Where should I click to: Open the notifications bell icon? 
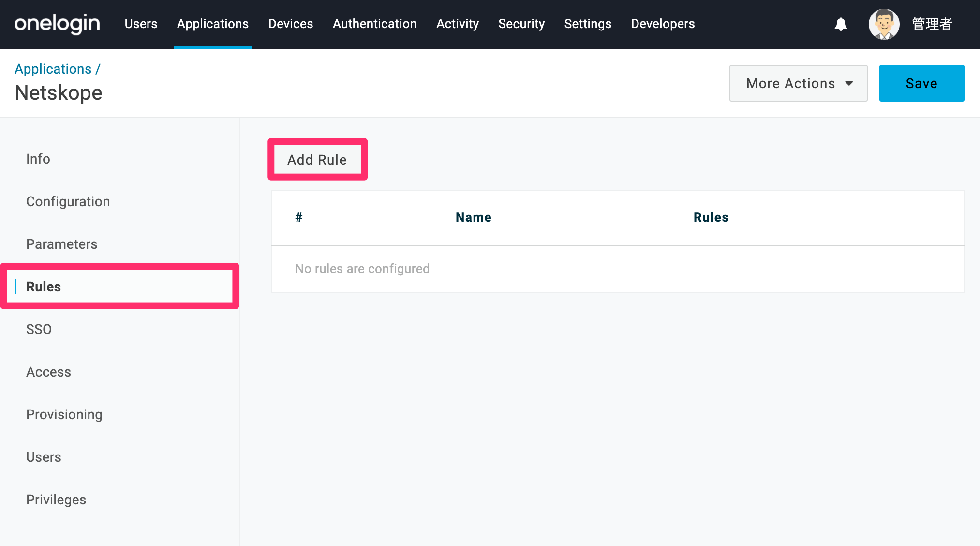coord(841,24)
